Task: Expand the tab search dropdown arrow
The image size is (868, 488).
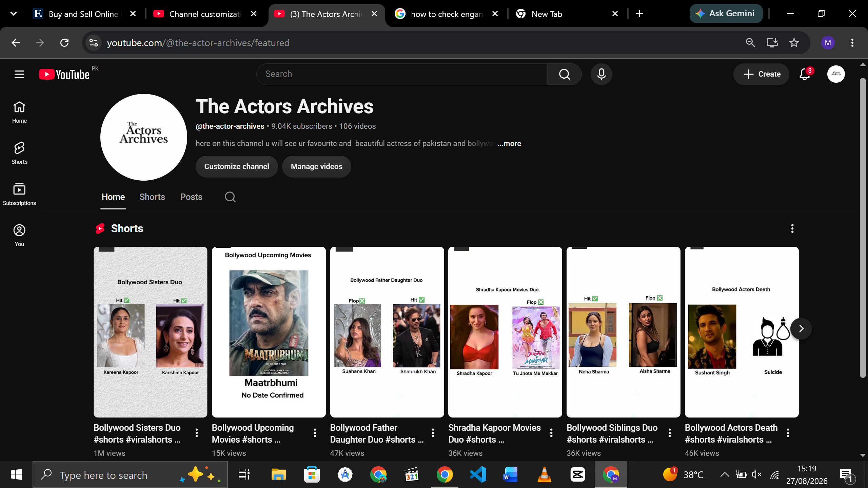Action: pyautogui.click(x=14, y=14)
